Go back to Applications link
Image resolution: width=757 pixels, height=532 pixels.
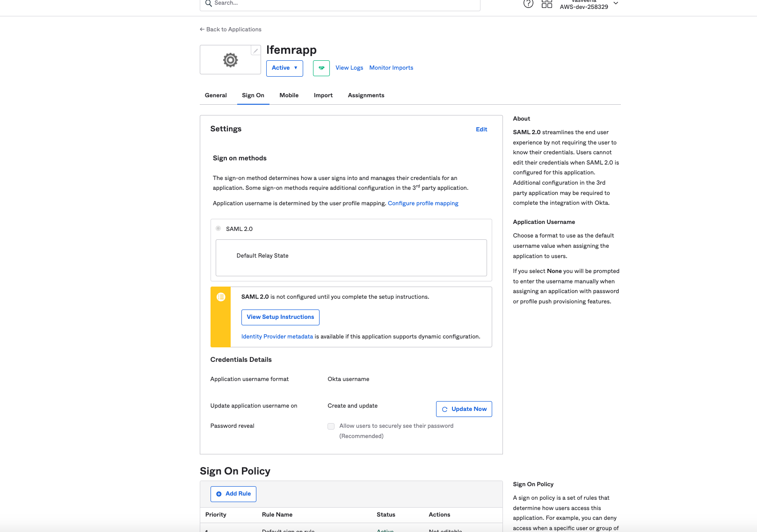coord(231,29)
